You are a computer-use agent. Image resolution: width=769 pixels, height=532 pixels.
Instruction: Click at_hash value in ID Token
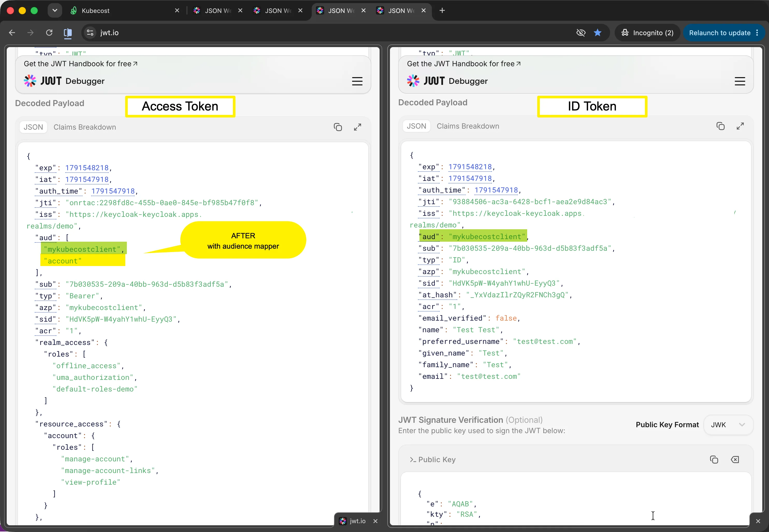pyautogui.click(x=517, y=295)
